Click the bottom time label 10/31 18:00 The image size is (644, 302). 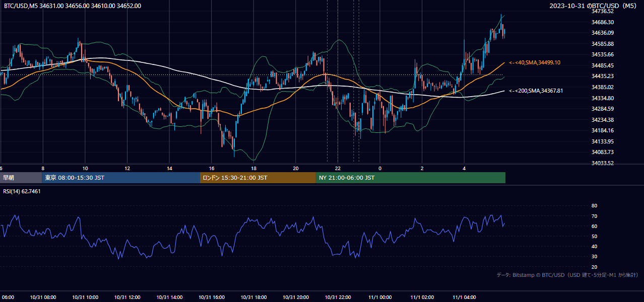pos(254,297)
